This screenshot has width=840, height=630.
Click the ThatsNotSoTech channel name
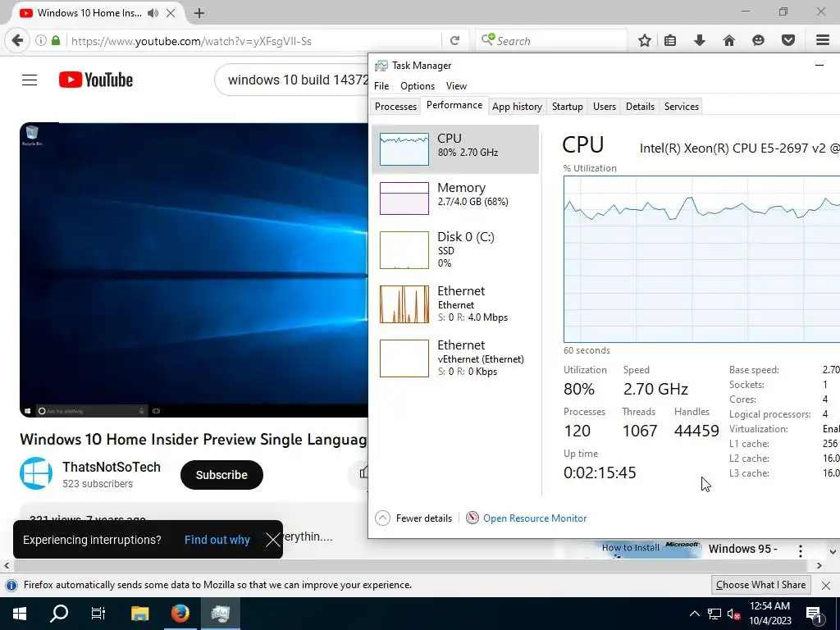point(112,467)
